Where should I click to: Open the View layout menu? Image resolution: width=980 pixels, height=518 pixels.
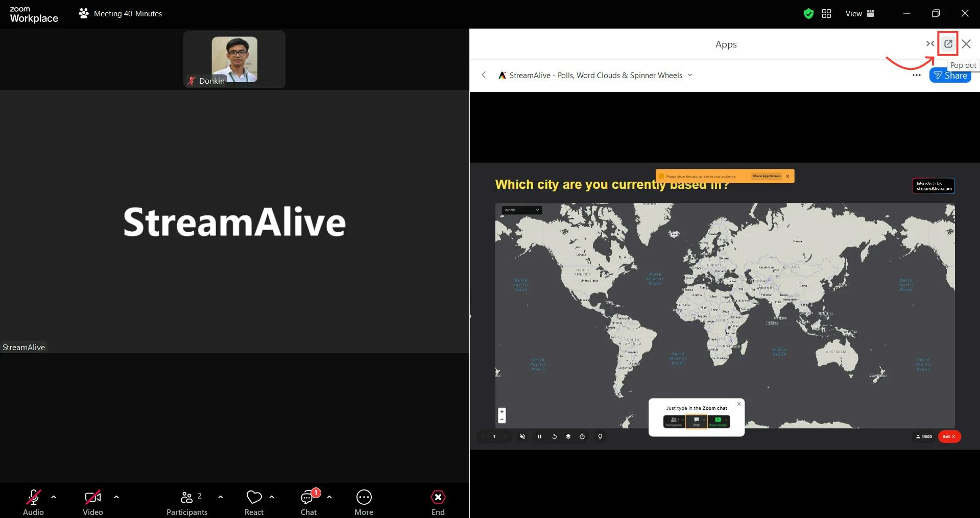(859, 14)
